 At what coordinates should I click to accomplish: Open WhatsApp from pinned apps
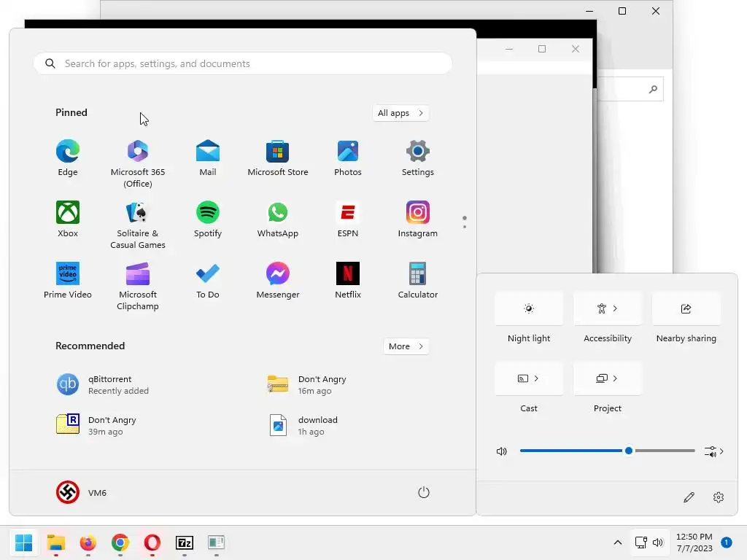tap(278, 219)
